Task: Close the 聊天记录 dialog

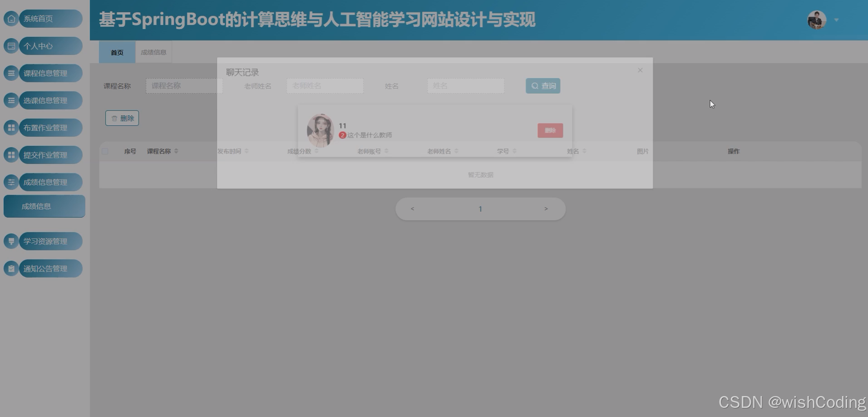Action: [x=640, y=70]
